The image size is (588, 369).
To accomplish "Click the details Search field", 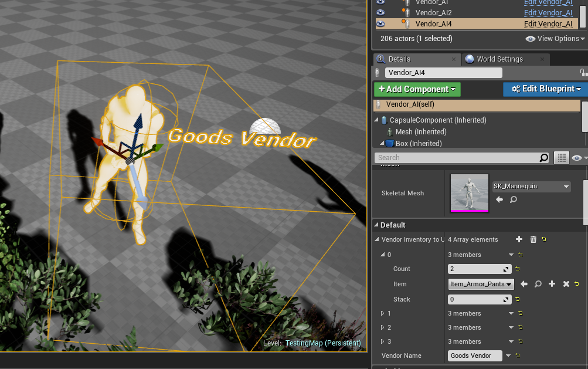I will (457, 158).
